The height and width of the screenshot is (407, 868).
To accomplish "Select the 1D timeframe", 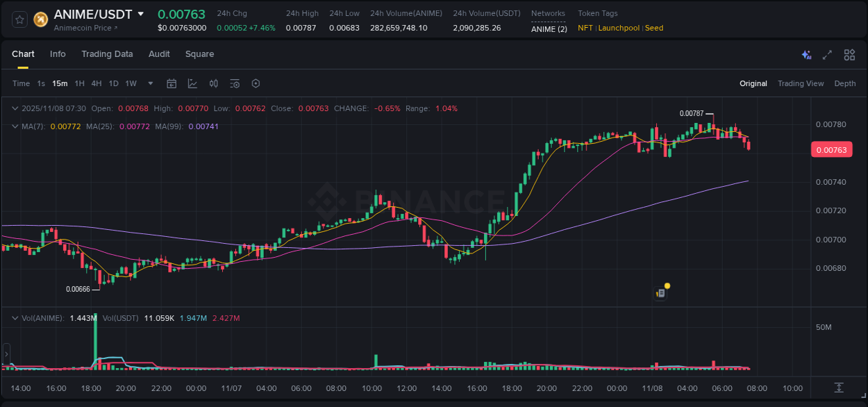I will [x=113, y=83].
